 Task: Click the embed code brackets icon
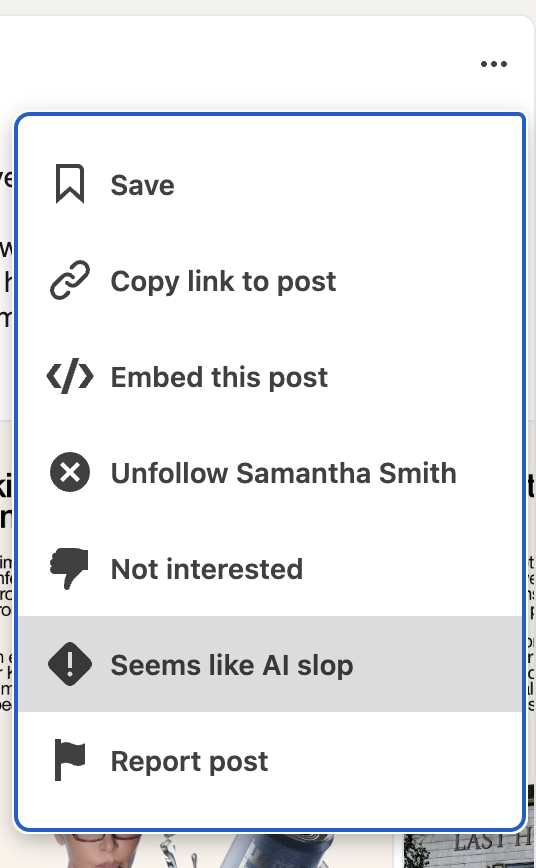pyautogui.click(x=70, y=376)
